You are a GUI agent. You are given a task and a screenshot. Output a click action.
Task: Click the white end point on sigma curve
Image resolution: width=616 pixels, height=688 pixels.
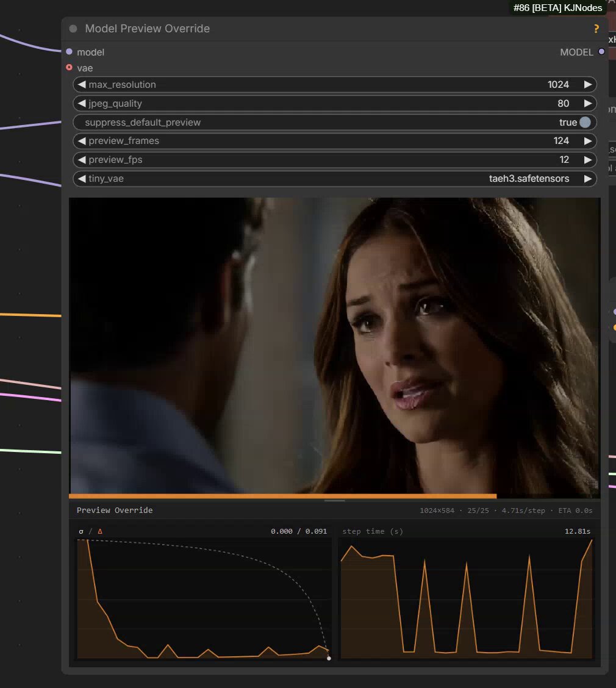click(x=329, y=658)
